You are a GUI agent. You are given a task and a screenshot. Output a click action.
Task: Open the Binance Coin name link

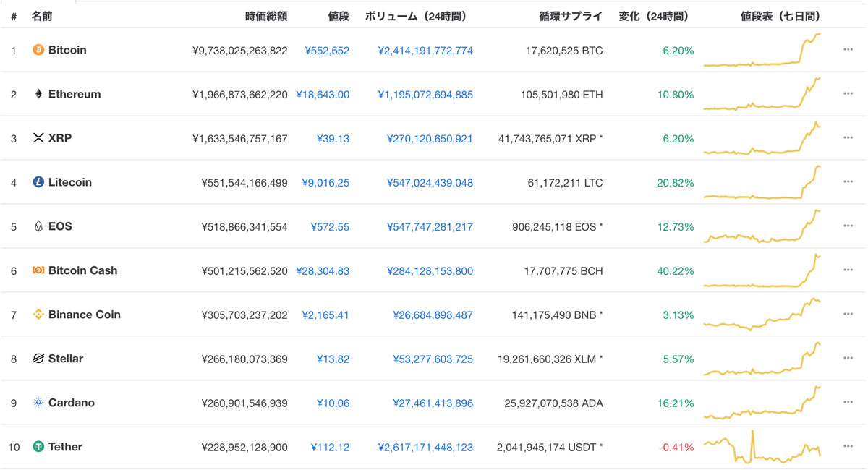coord(85,315)
